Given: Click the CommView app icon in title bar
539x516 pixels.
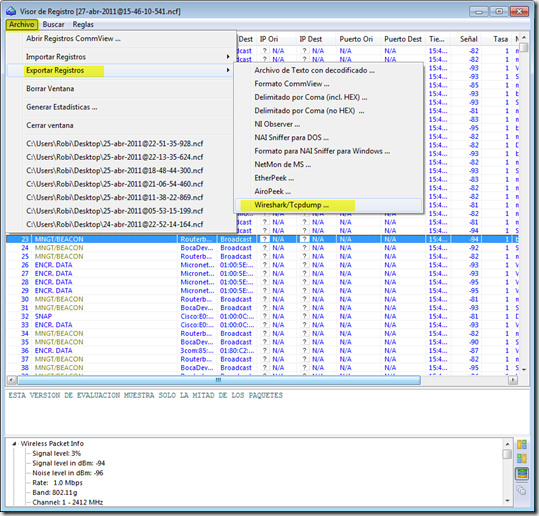Looking at the screenshot, I should [x=11, y=11].
